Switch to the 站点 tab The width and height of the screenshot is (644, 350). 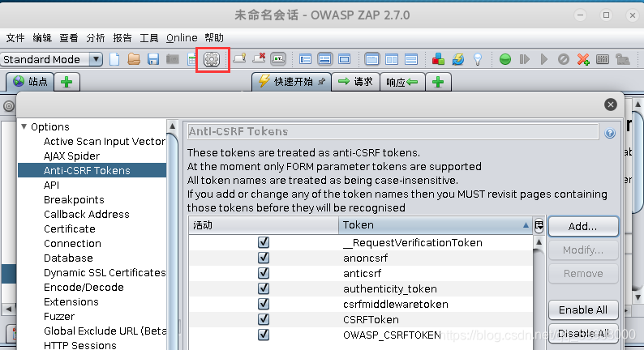30,82
